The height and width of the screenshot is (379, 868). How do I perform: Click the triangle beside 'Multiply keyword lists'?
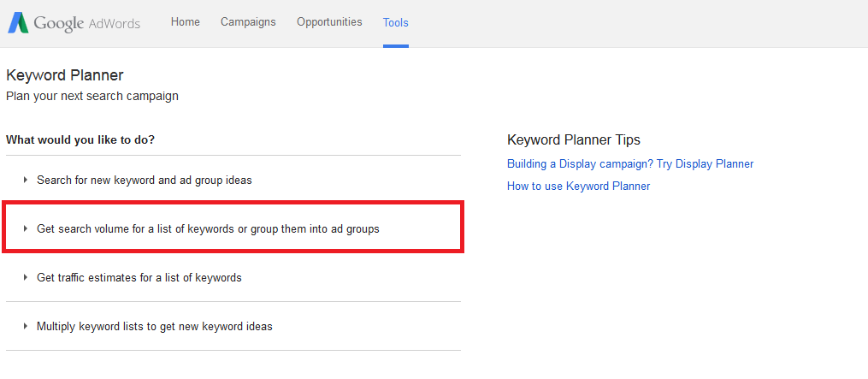[x=26, y=327]
